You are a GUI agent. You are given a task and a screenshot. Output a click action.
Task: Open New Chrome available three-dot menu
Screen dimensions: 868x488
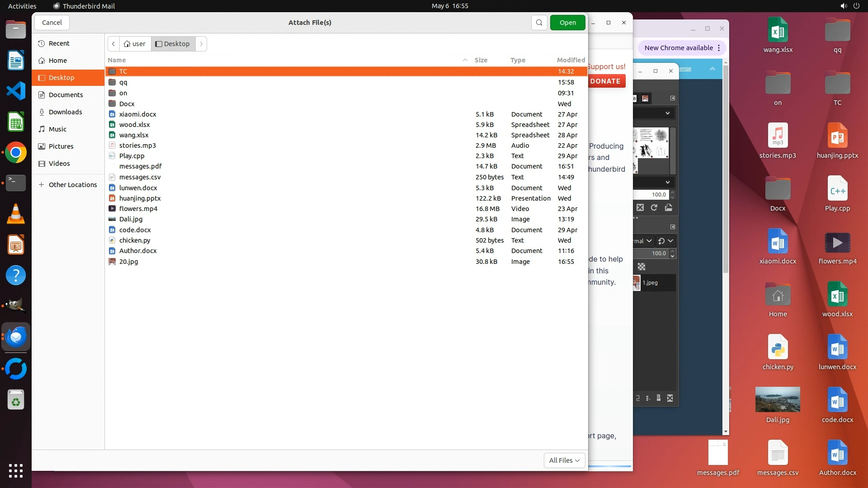(x=719, y=48)
